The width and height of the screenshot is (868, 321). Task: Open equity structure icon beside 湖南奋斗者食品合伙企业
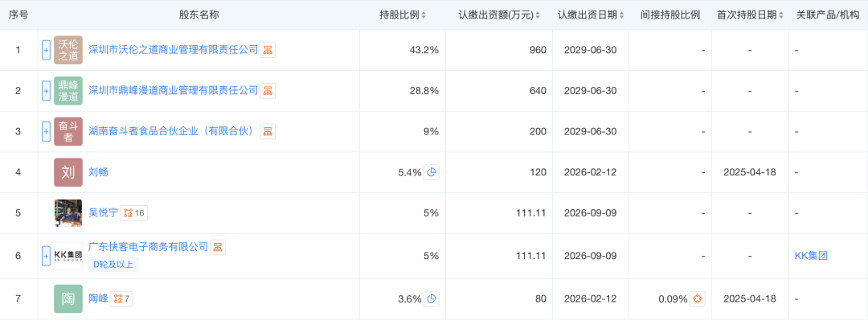click(268, 131)
